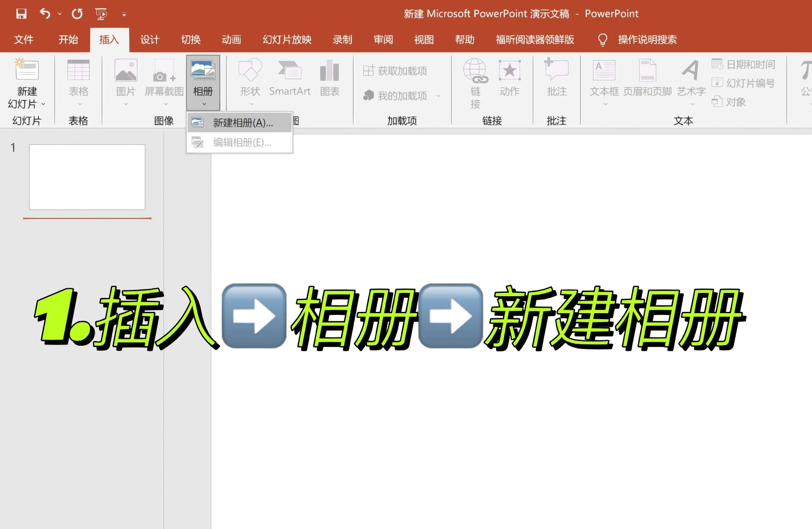Open 福昕阅读器领鲜版 tab
812x529 pixels.
click(x=535, y=39)
